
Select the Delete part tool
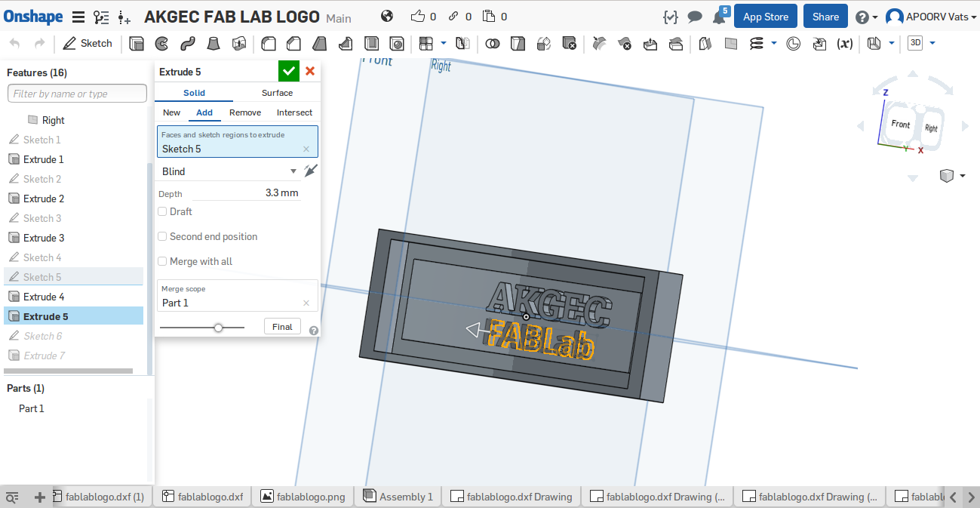[x=569, y=44]
